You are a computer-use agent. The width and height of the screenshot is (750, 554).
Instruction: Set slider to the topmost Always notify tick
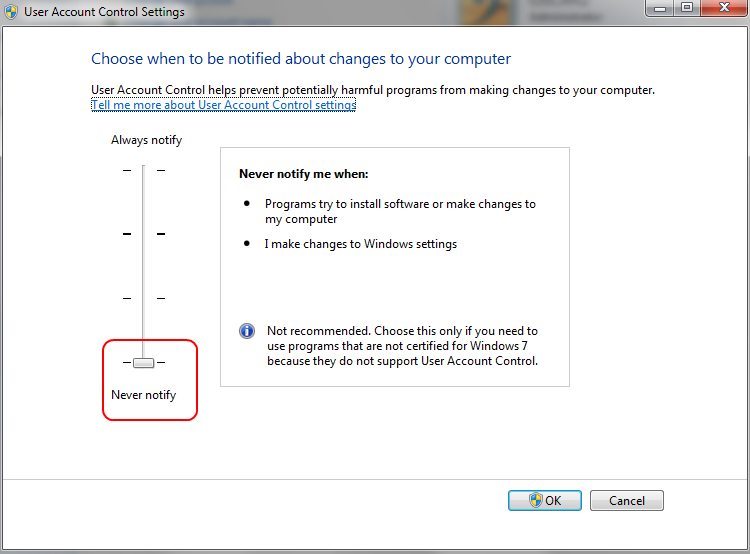143,171
